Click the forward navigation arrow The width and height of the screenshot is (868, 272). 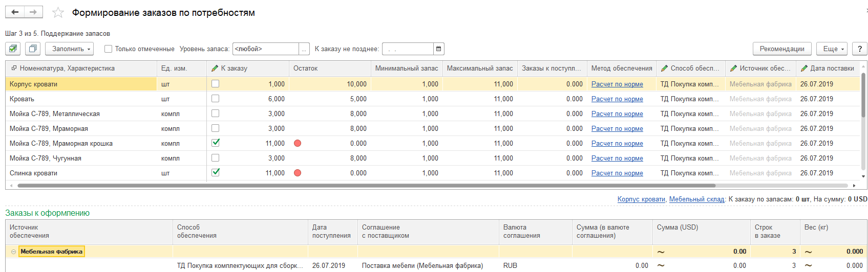(33, 12)
